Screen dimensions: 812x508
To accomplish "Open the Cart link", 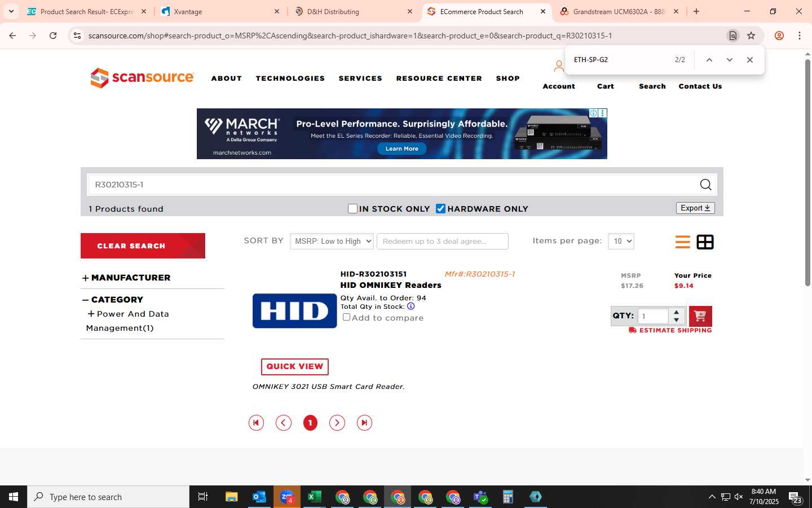I will point(606,86).
